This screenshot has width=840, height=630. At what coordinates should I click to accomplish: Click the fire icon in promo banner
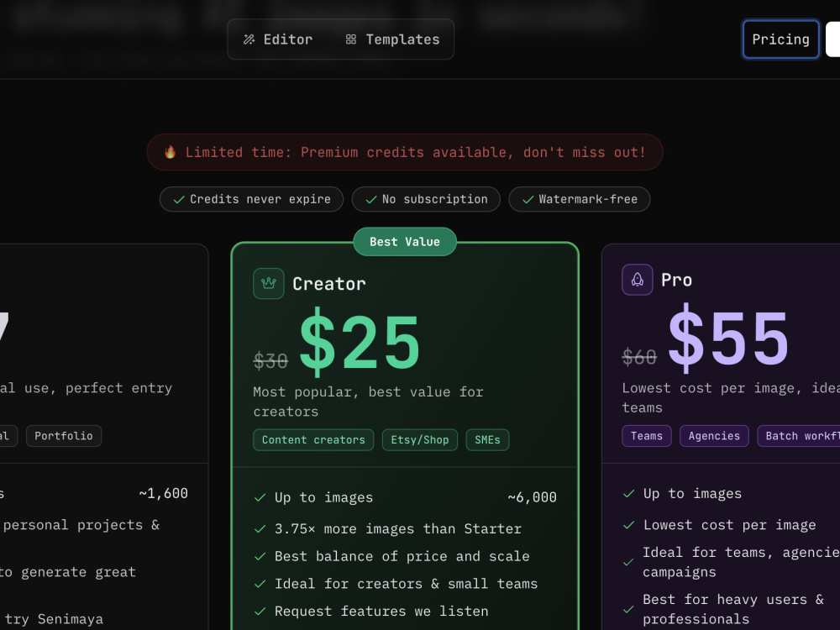170,152
